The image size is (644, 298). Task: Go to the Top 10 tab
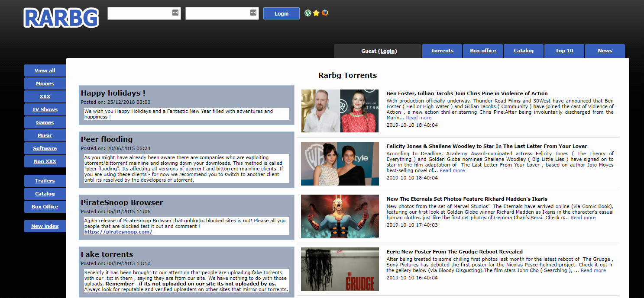coord(564,51)
